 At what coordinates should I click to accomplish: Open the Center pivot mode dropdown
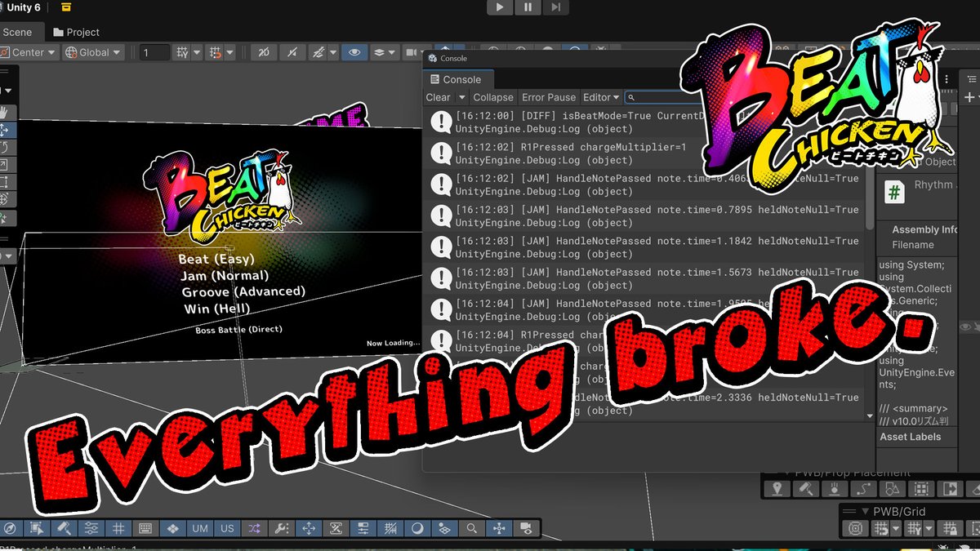pyautogui.click(x=29, y=52)
